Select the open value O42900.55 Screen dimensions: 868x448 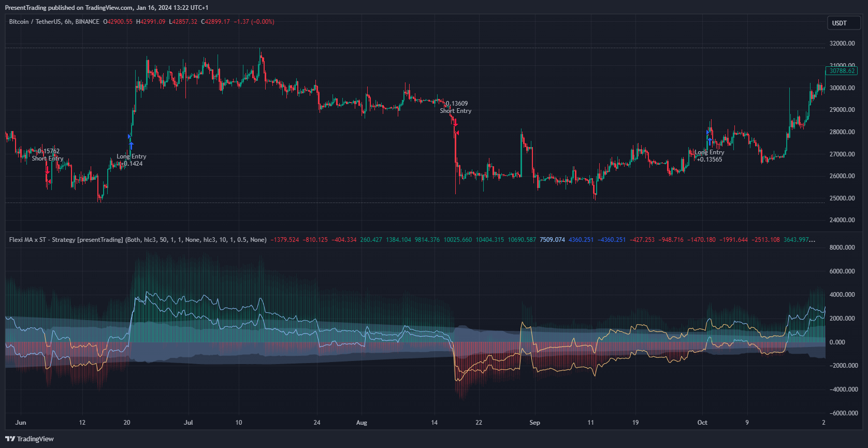click(118, 22)
